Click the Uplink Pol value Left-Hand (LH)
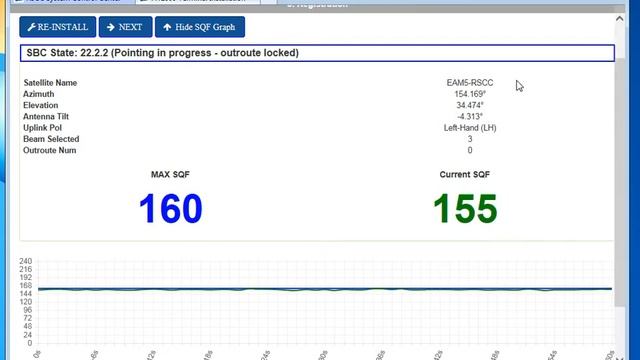 [470, 128]
